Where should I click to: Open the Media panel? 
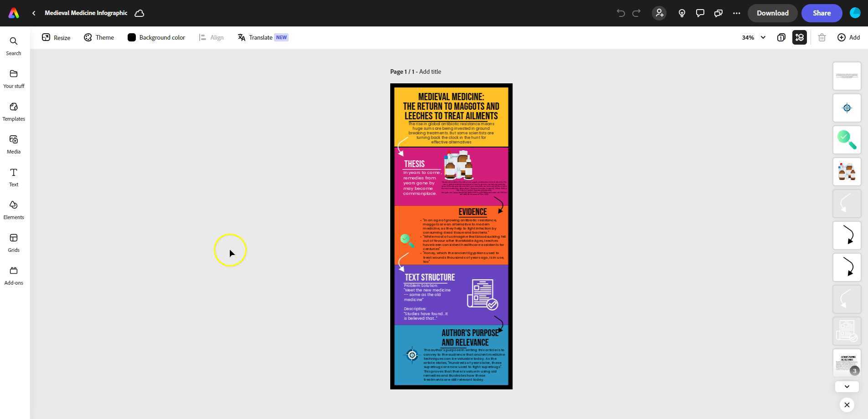(x=13, y=143)
